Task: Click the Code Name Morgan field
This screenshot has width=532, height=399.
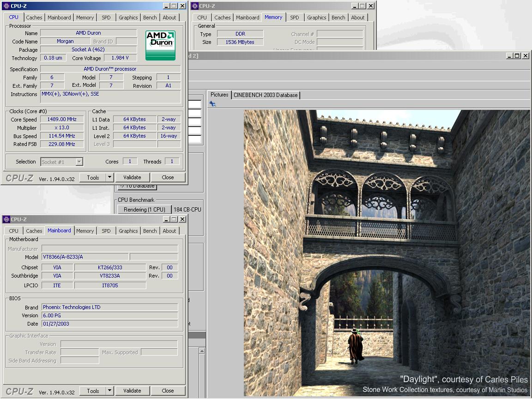Action: tap(65, 41)
